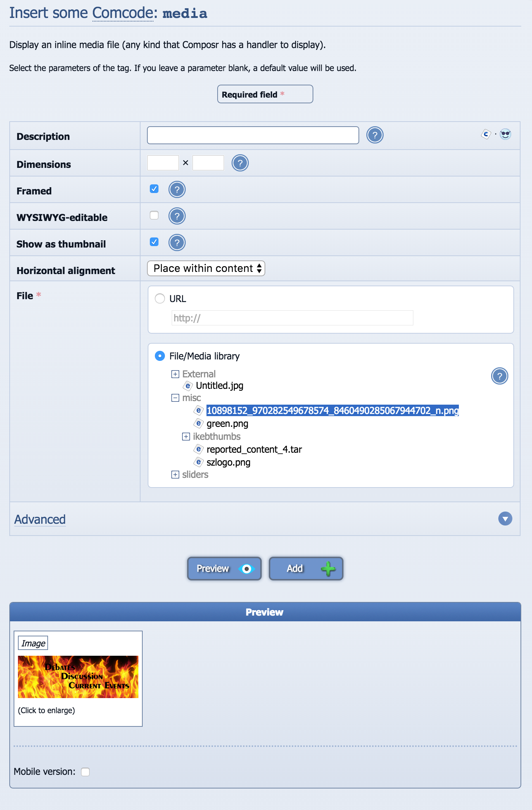Open the Comcode icon beside Description
532x810 pixels.
point(486,135)
